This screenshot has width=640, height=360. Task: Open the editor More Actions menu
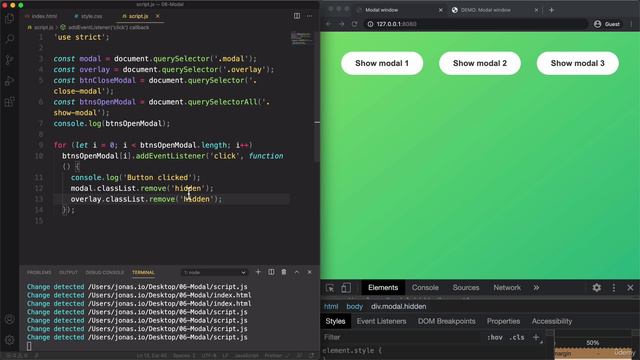click(x=309, y=16)
